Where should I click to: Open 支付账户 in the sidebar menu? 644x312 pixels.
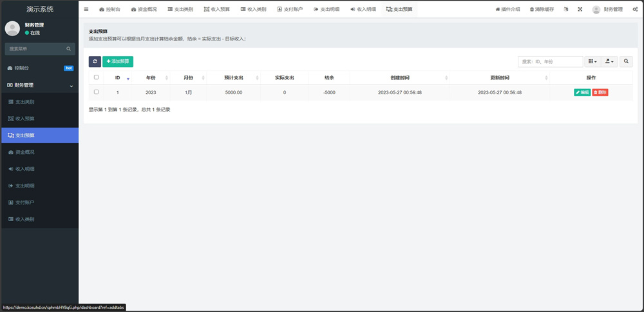tap(40, 202)
